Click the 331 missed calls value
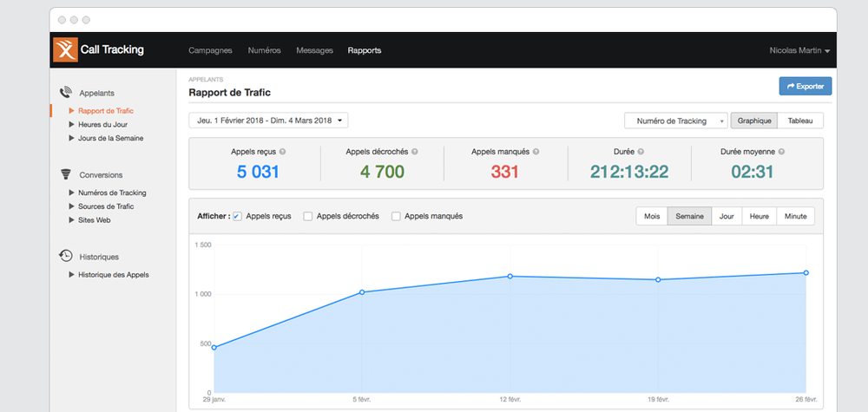This screenshot has width=868, height=412. (x=504, y=172)
